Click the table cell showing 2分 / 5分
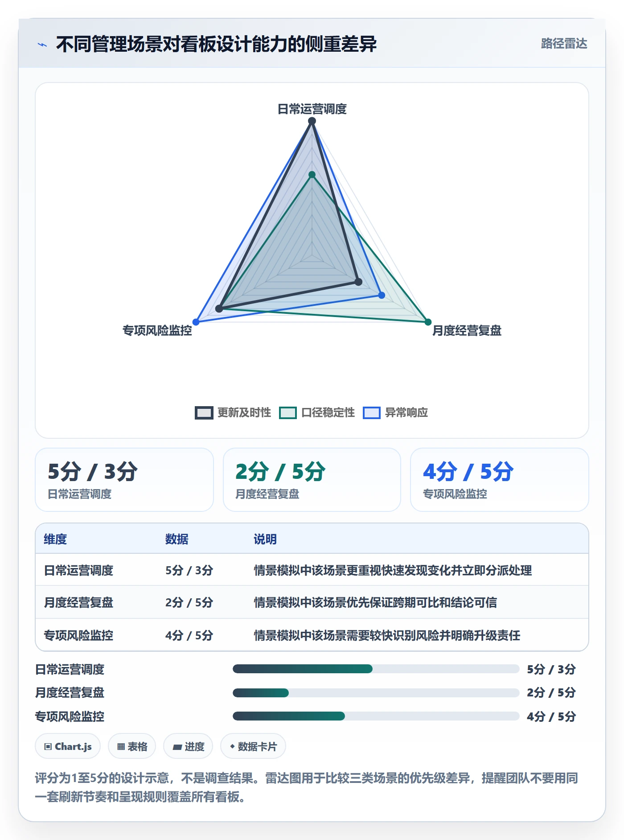The height and width of the screenshot is (840, 624). (x=189, y=602)
